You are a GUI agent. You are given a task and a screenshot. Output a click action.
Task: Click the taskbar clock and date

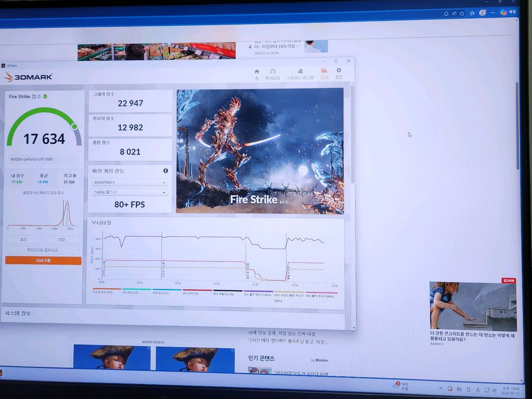point(511,390)
